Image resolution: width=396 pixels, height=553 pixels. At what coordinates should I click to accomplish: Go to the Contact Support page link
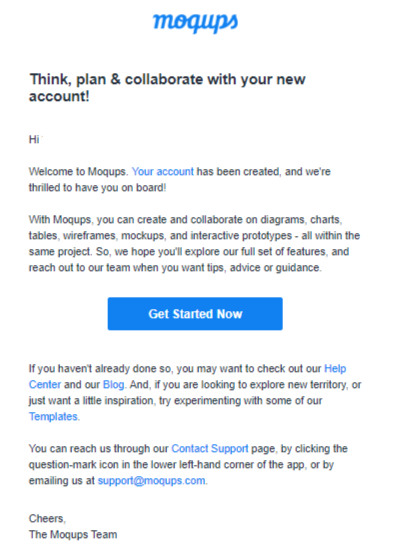point(210,449)
